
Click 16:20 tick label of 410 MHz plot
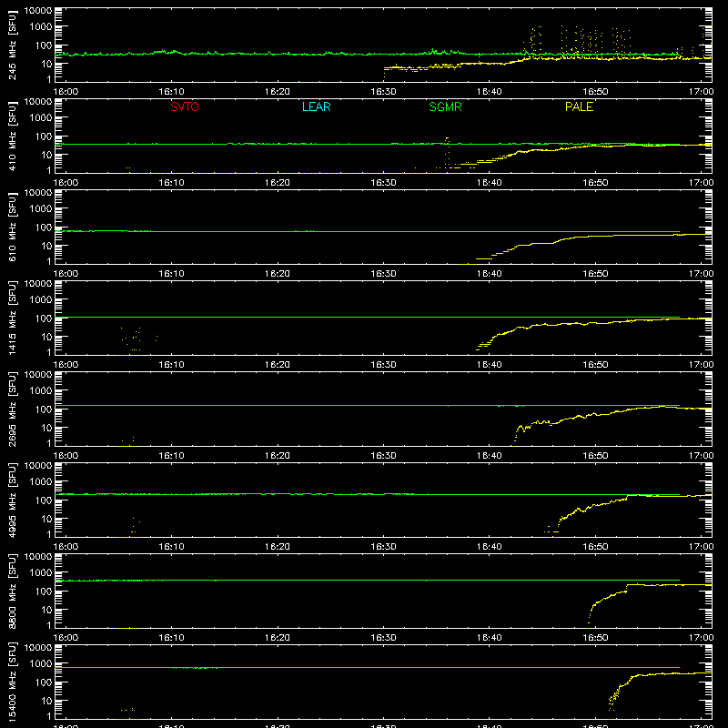pyautogui.click(x=278, y=183)
